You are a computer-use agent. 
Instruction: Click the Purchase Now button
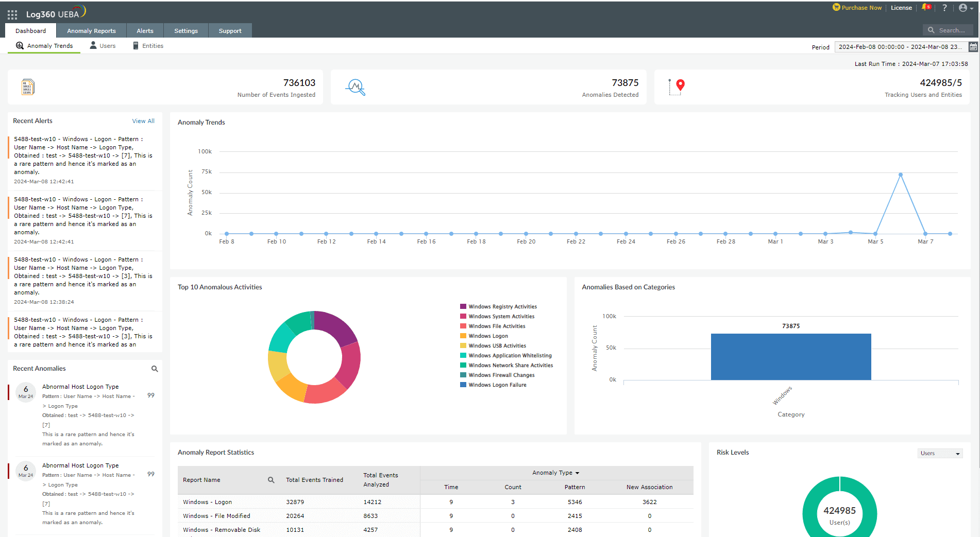pos(857,7)
